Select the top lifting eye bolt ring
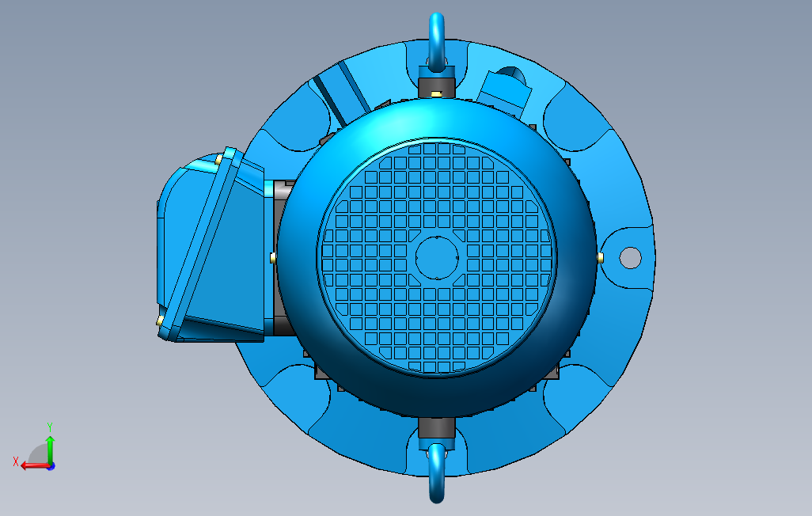 [437, 43]
